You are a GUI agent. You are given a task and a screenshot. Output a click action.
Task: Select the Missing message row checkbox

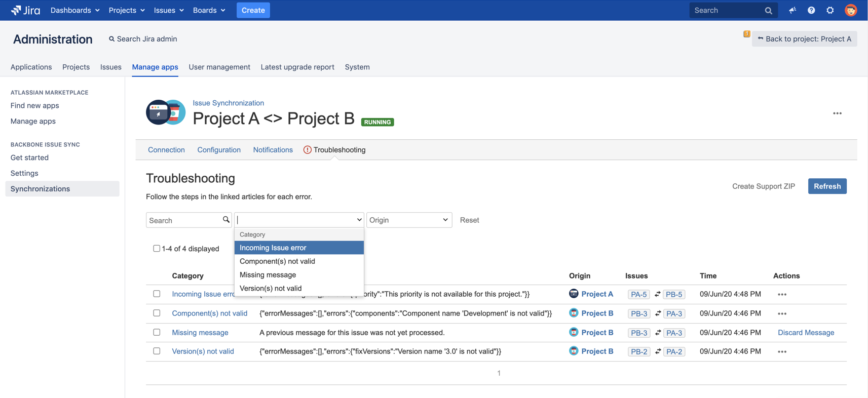(157, 332)
